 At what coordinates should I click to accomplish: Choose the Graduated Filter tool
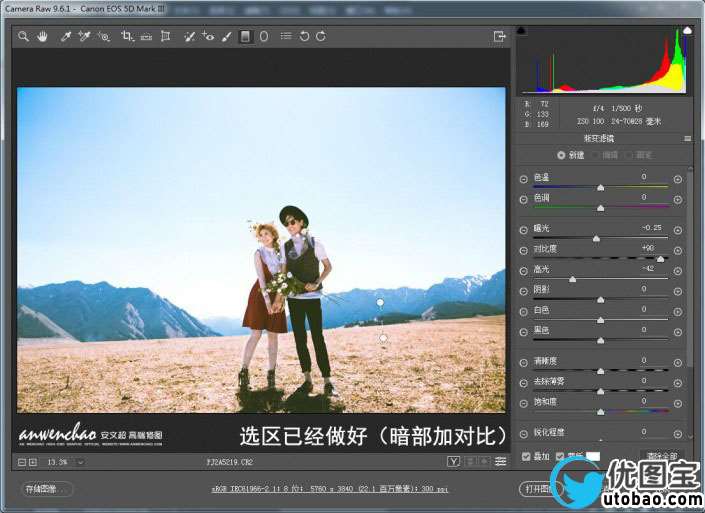point(246,37)
